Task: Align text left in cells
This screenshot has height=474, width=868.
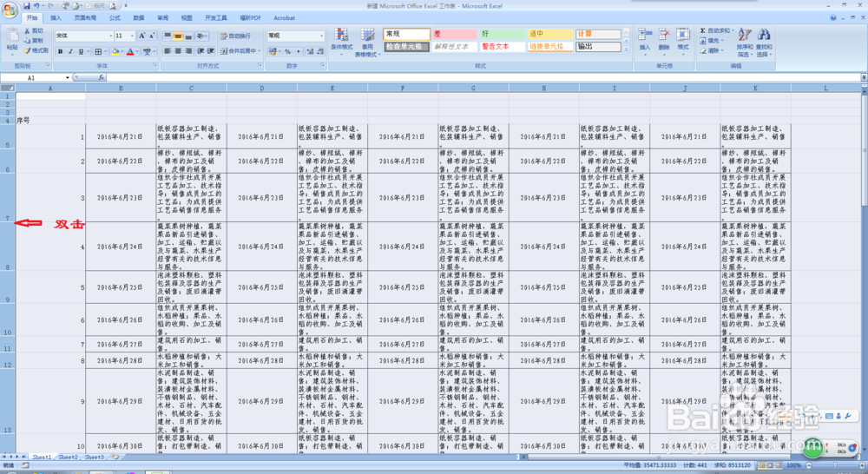Action: [x=168, y=51]
